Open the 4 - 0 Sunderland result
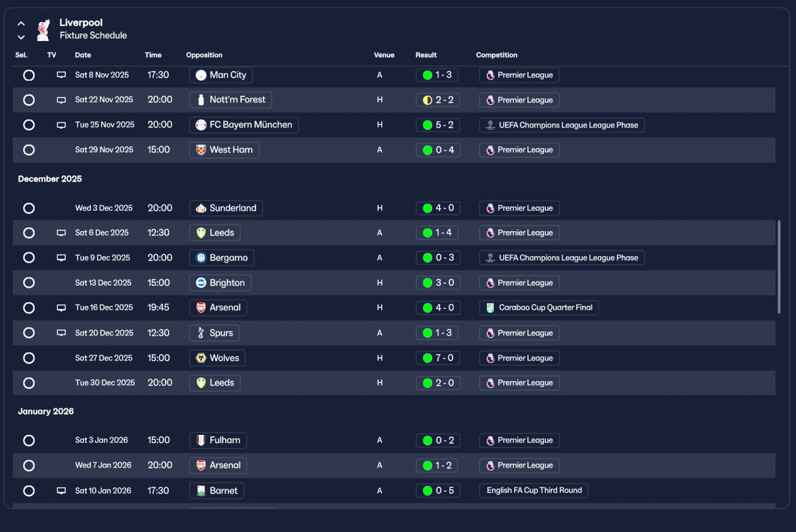 (438, 208)
